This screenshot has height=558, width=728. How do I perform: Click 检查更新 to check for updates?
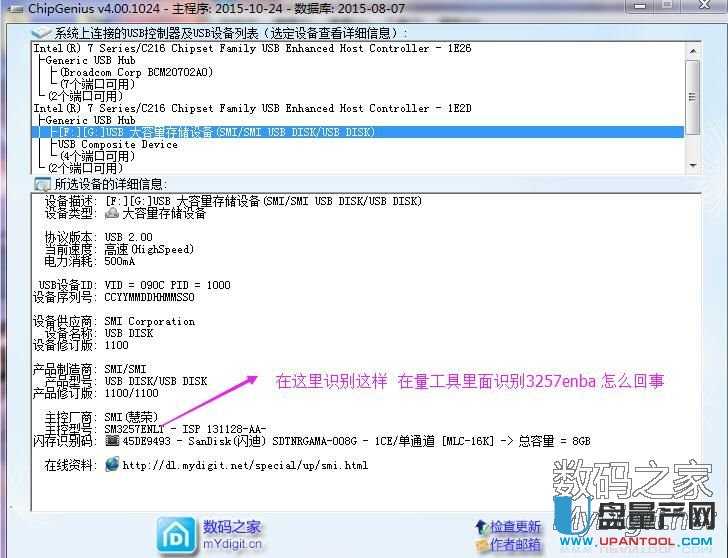tap(515, 527)
